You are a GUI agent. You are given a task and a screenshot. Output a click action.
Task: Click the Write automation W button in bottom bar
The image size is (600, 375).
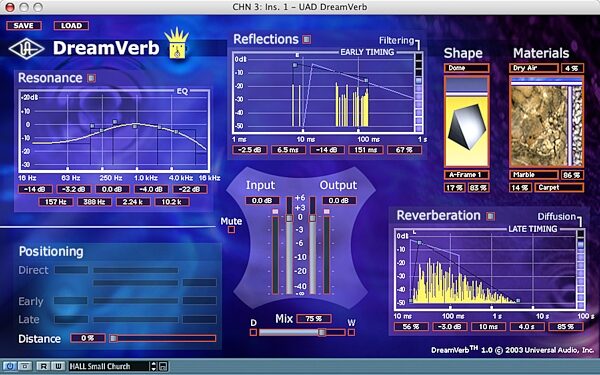pyautogui.click(x=58, y=366)
